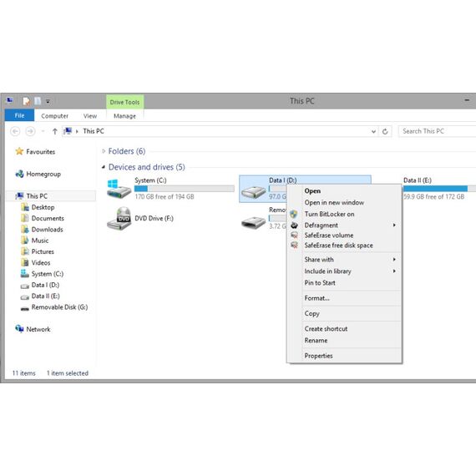Click the Removable disk drive icon

(x=254, y=222)
